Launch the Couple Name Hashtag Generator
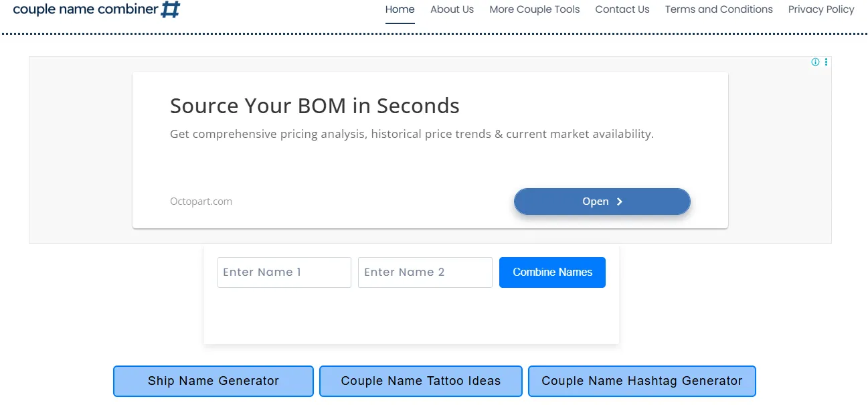Image resolution: width=868 pixels, height=405 pixels. click(x=641, y=381)
